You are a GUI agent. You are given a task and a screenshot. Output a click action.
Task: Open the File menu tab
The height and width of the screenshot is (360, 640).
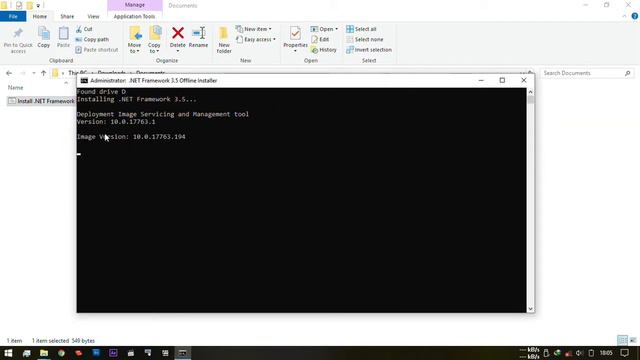pos(13,16)
